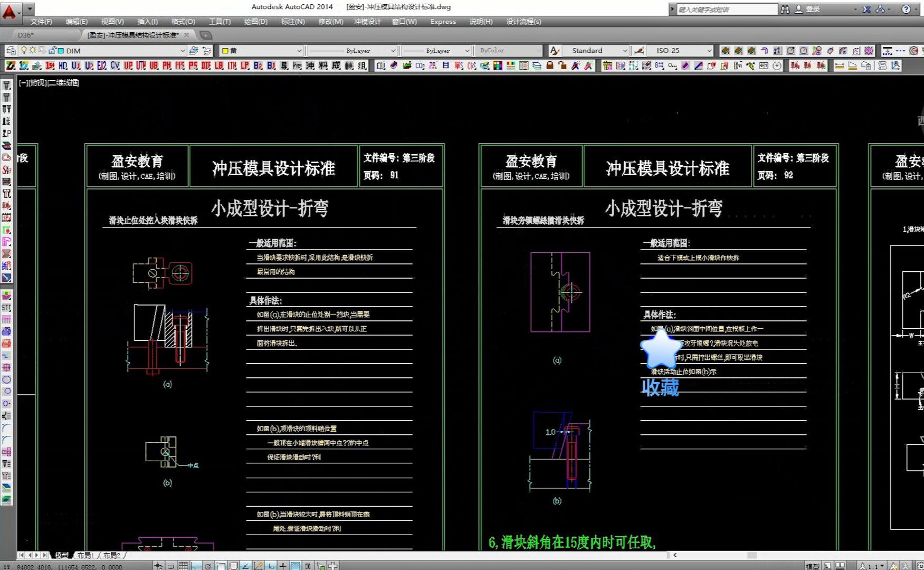
Task: Click the HD toolbar icon
Action: 63,65
